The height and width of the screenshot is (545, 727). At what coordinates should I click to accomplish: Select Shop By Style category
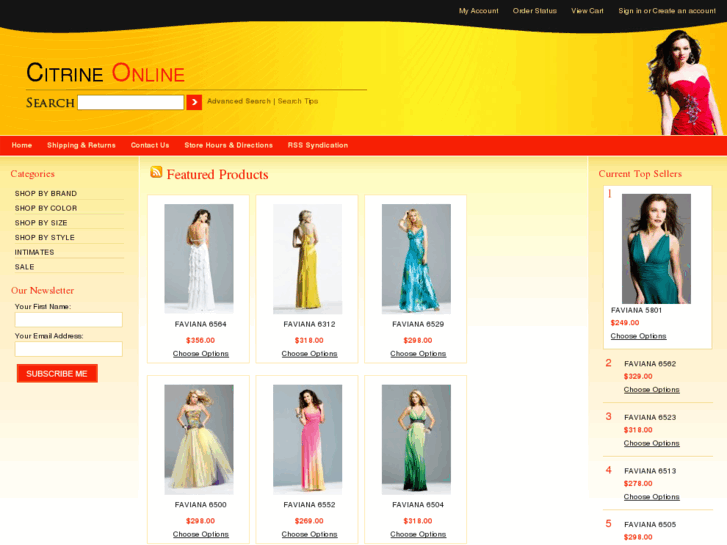45,237
